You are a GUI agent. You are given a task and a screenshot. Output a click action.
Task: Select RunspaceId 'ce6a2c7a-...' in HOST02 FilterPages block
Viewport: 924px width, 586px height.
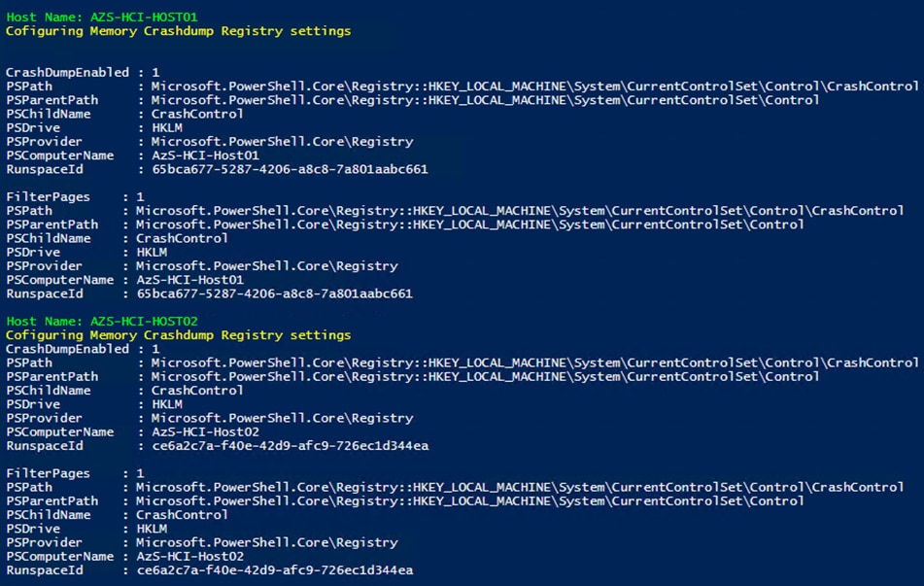click(x=275, y=570)
